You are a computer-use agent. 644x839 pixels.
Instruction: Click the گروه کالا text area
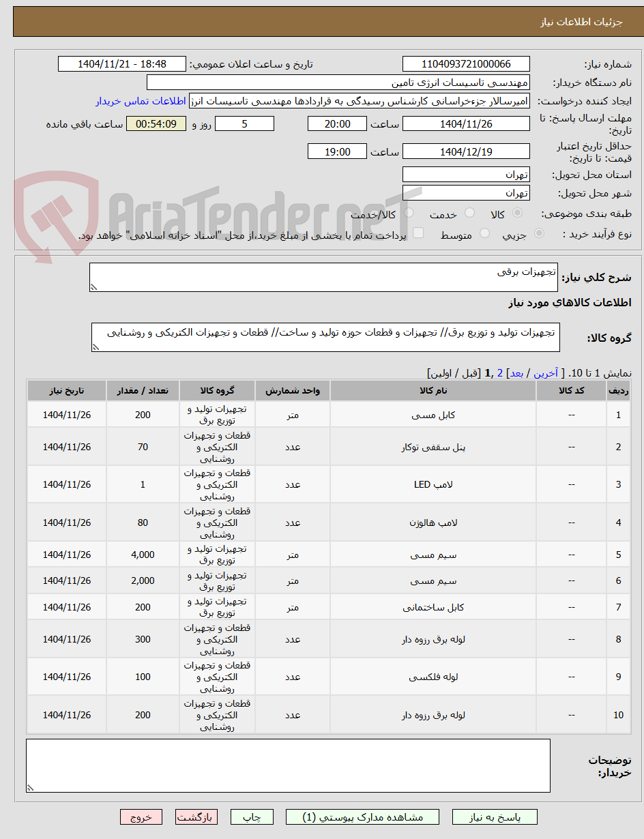326,338
